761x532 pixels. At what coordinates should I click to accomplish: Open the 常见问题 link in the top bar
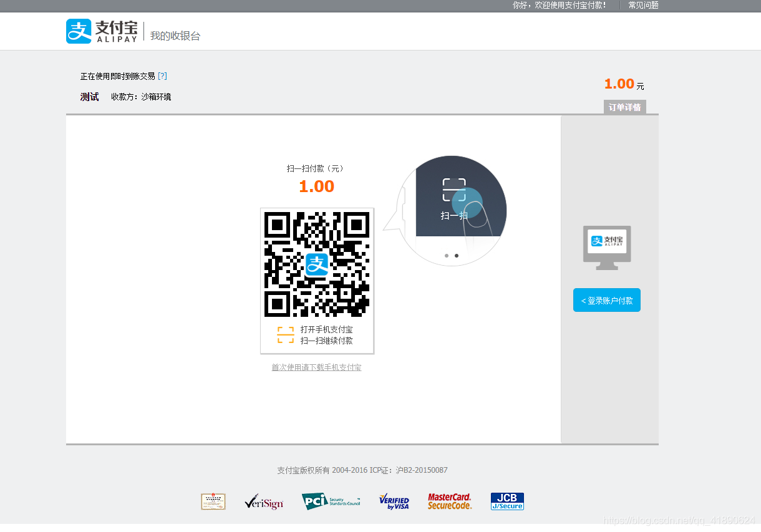click(x=643, y=6)
